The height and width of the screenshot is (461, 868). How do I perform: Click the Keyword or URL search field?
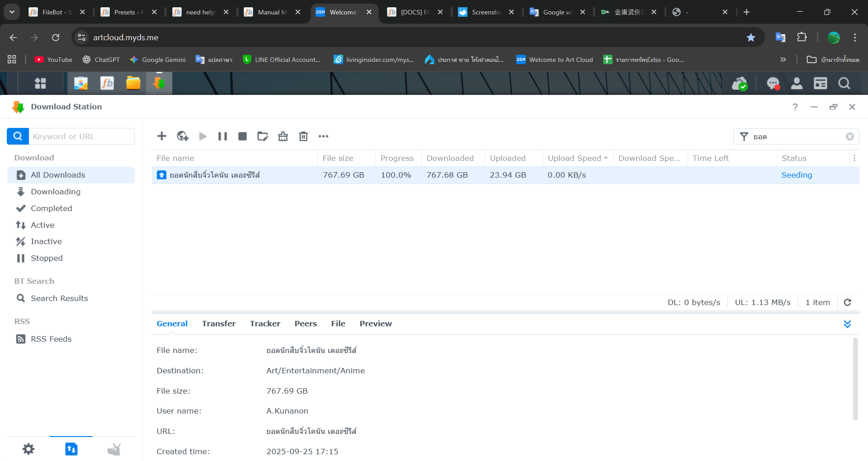pos(81,136)
